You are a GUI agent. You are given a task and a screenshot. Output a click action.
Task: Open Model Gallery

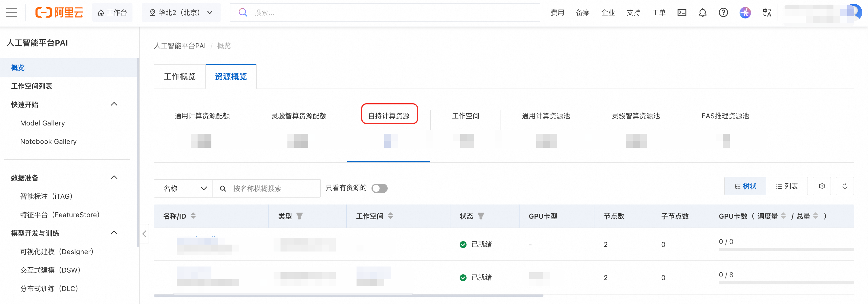click(42, 123)
